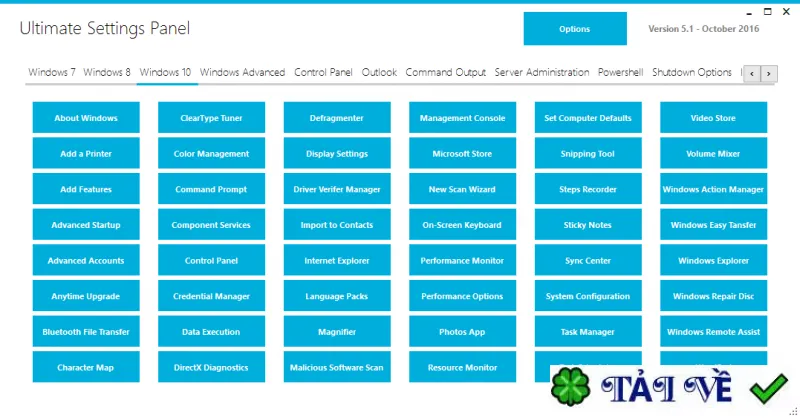This screenshot has width=800, height=418.
Task: Open the Options button
Action: coord(575,29)
